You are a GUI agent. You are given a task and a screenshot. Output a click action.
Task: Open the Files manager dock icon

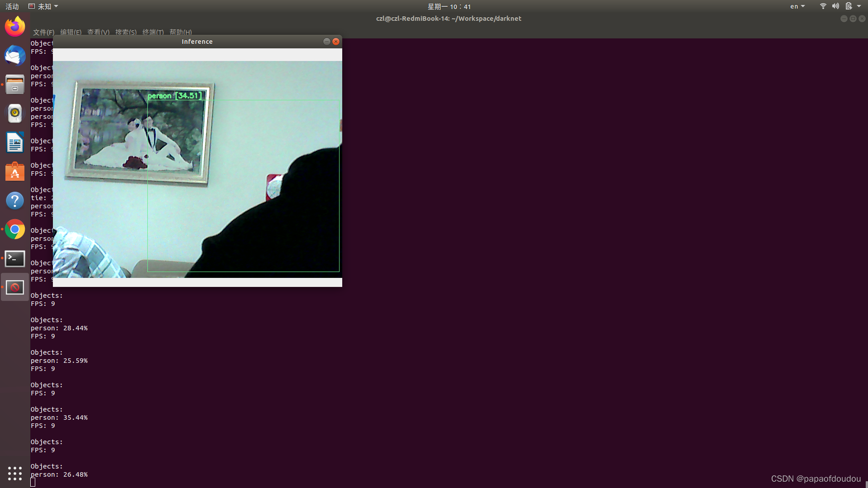click(15, 84)
